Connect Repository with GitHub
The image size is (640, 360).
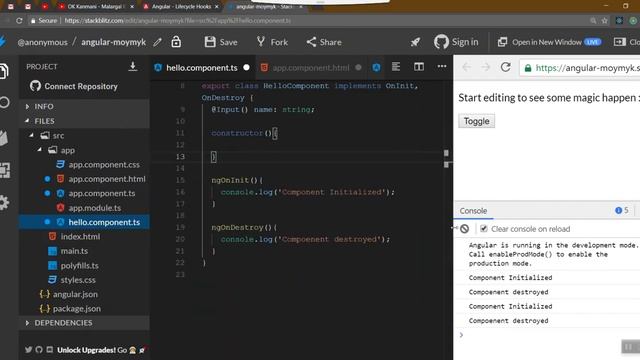[74, 86]
